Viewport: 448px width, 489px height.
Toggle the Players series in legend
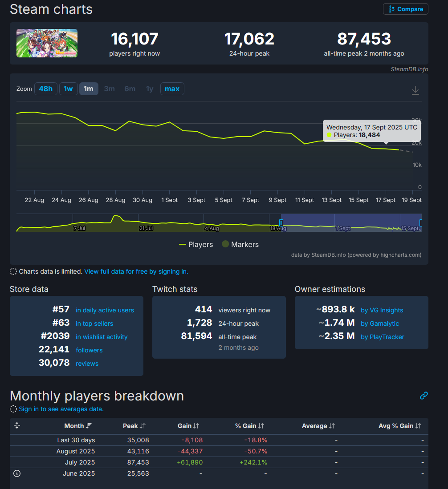(196, 245)
